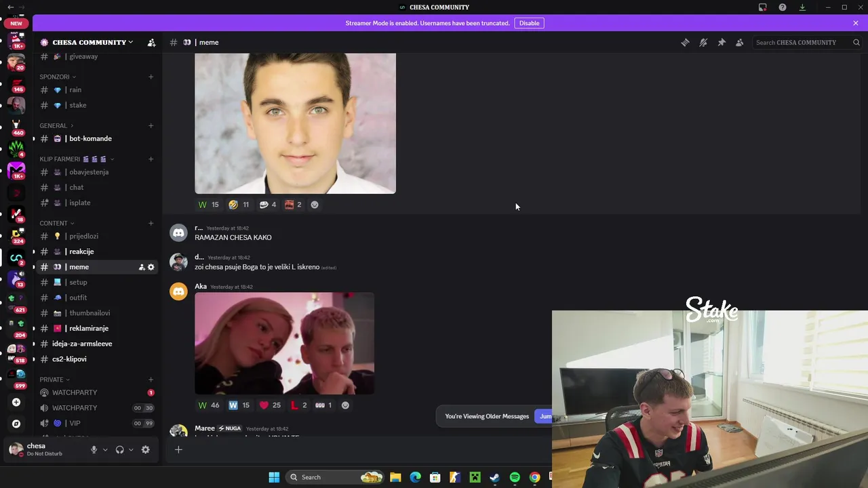Click invite people icon beside server name
868x488 pixels.
point(151,42)
